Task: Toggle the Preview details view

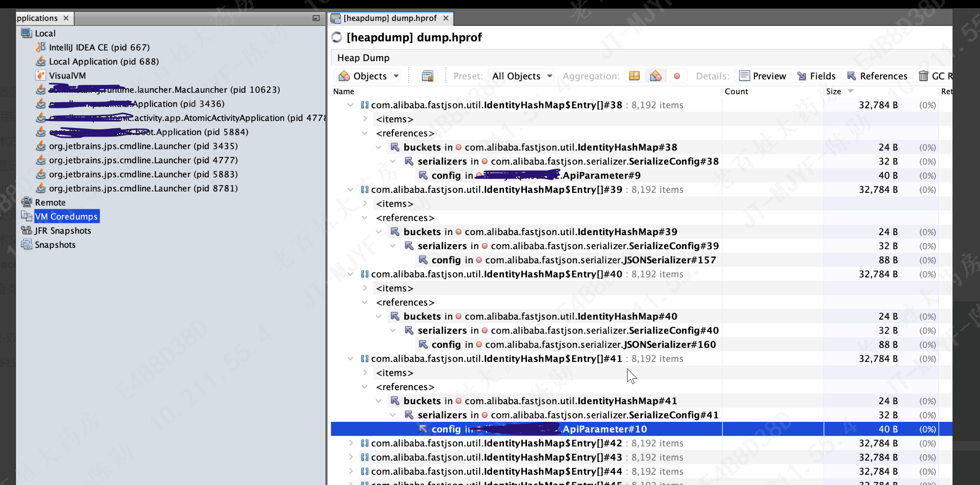Action: click(x=762, y=76)
